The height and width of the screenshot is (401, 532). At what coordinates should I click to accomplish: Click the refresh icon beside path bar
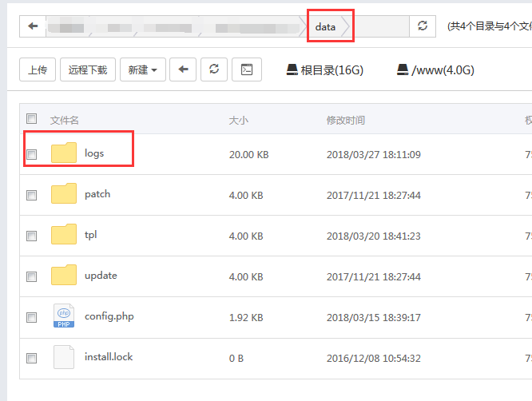(423, 26)
